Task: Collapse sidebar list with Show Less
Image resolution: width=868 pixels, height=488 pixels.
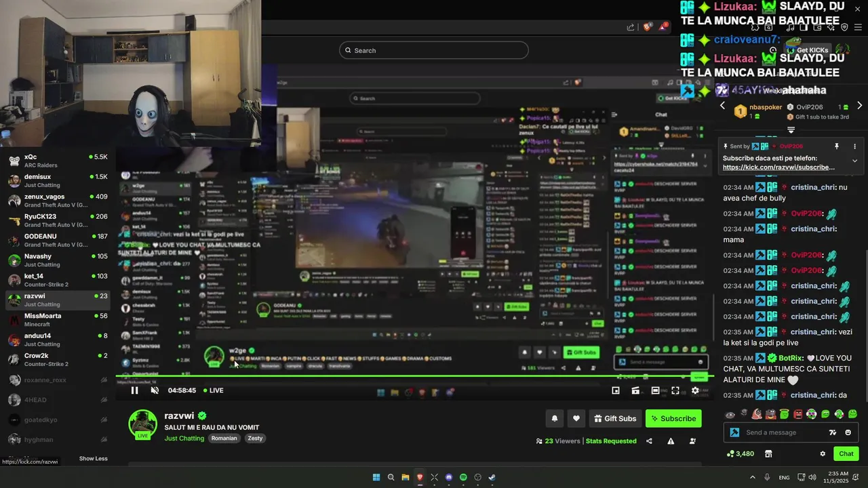Action: coord(93,459)
